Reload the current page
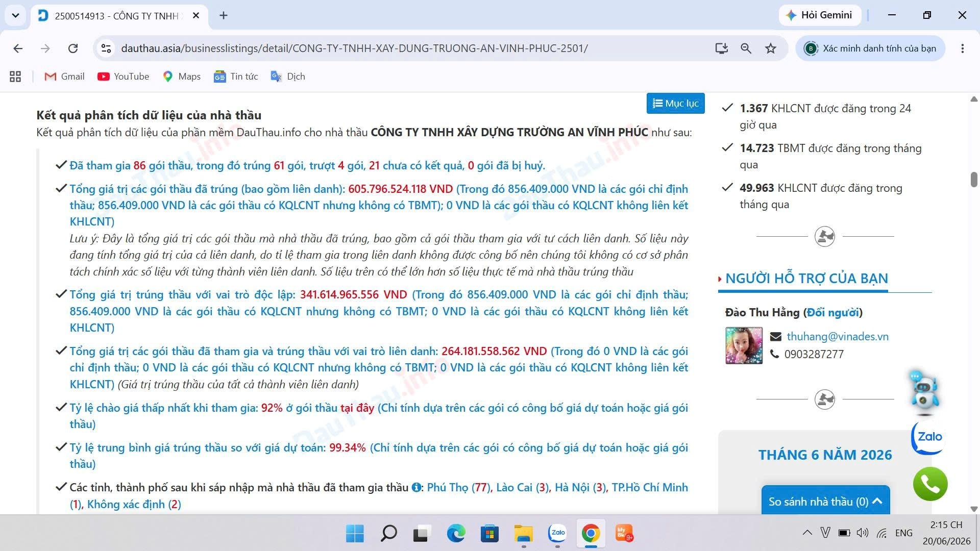Screen dimensions: 980x551 tap(73, 48)
